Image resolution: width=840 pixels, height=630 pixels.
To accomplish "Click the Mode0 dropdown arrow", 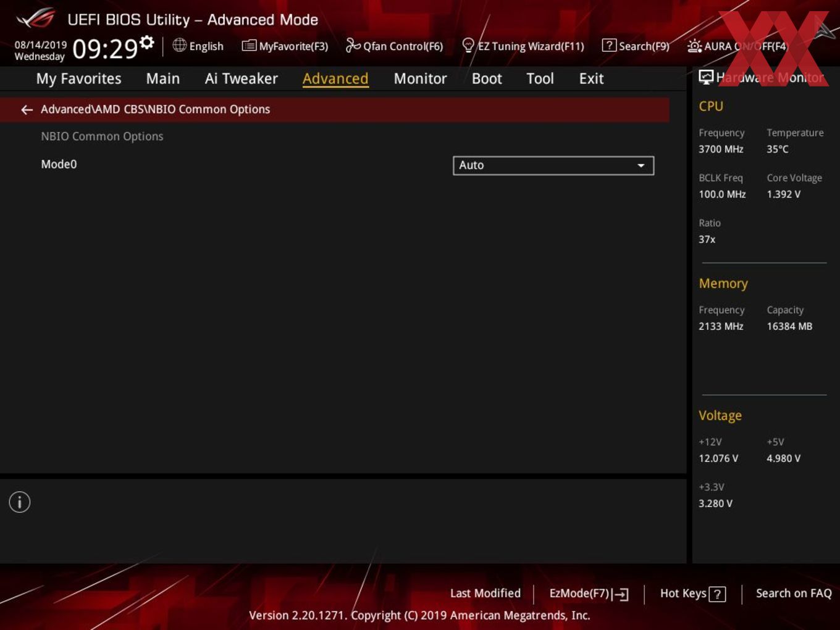I will click(x=641, y=166).
